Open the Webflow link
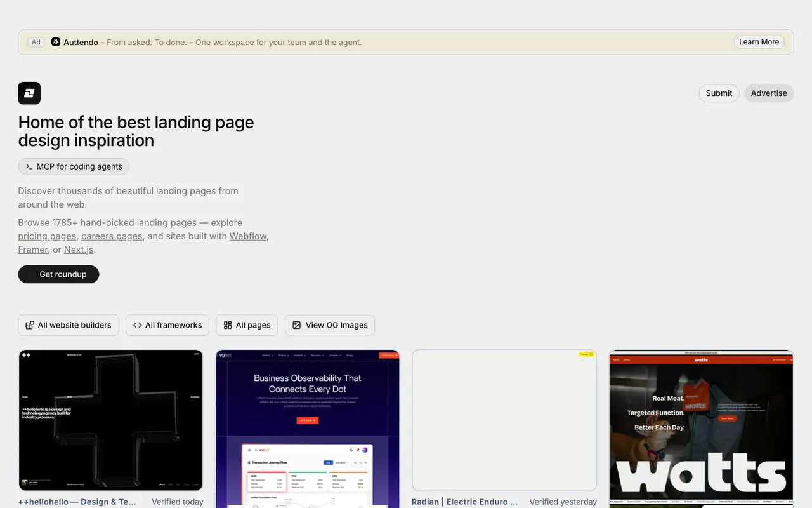This screenshot has height=508, width=812. pyautogui.click(x=248, y=236)
